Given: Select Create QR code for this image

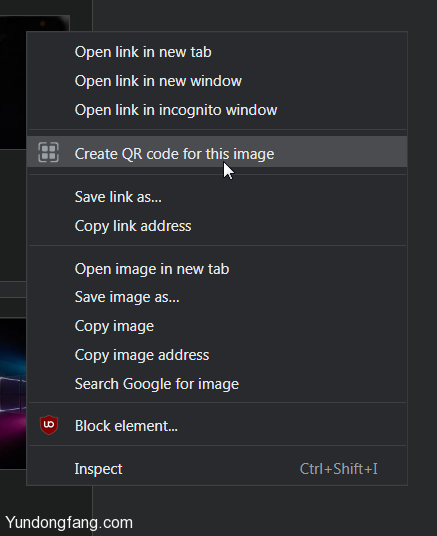Looking at the screenshot, I should point(217,152).
